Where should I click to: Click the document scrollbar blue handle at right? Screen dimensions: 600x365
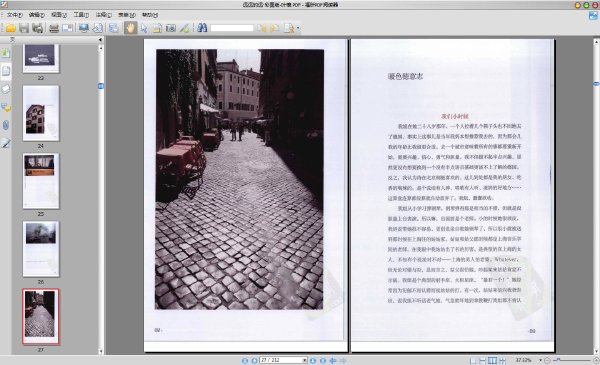click(596, 83)
